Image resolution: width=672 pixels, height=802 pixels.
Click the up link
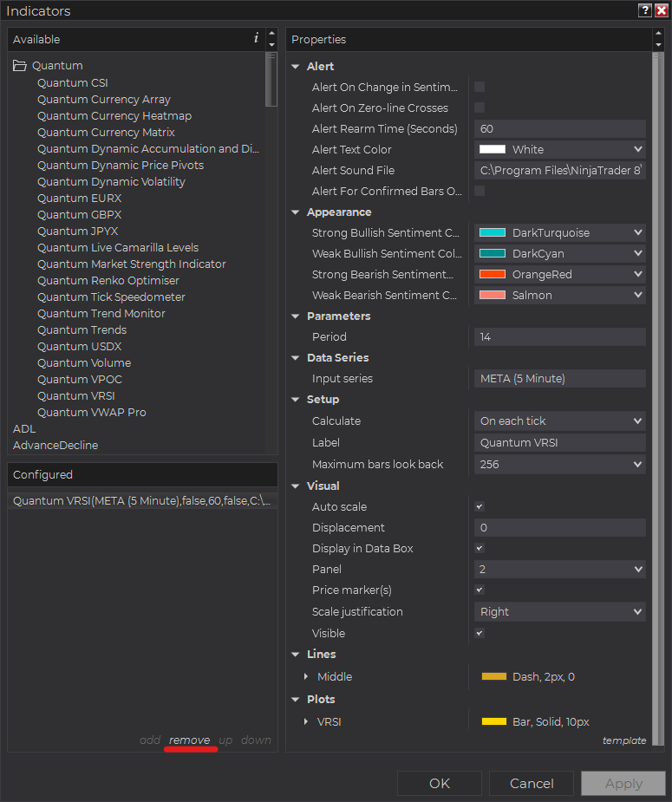pyautogui.click(x=225, y=740)
